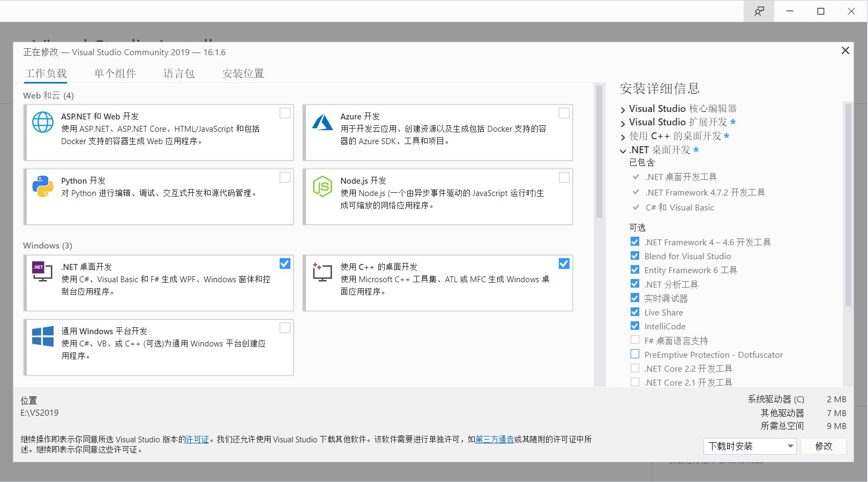The width and height of the screenshot is (868, 482).
Task: Uncheck the C++ desktop development workload
Action: click(x=564, y=263)
